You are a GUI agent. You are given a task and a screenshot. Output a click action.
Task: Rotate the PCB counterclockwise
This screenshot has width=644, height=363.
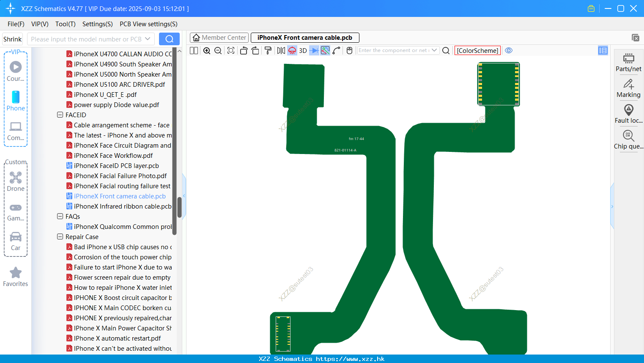(244, 50)
